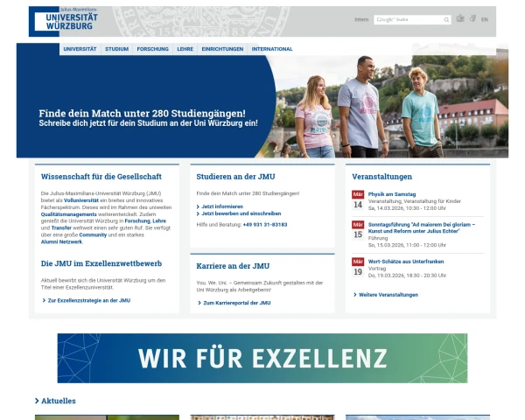
Task: Open the Volluniversität link
Action: [x=81, y=200]
